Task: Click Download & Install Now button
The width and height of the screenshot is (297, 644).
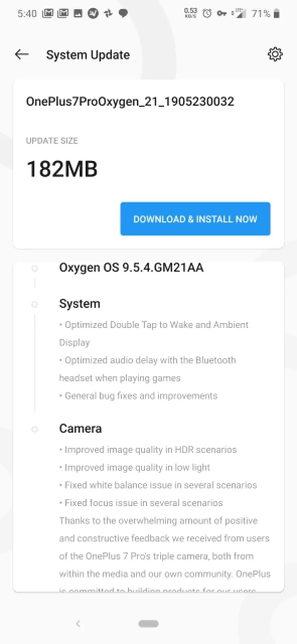Action: click(x=195, y=219)
